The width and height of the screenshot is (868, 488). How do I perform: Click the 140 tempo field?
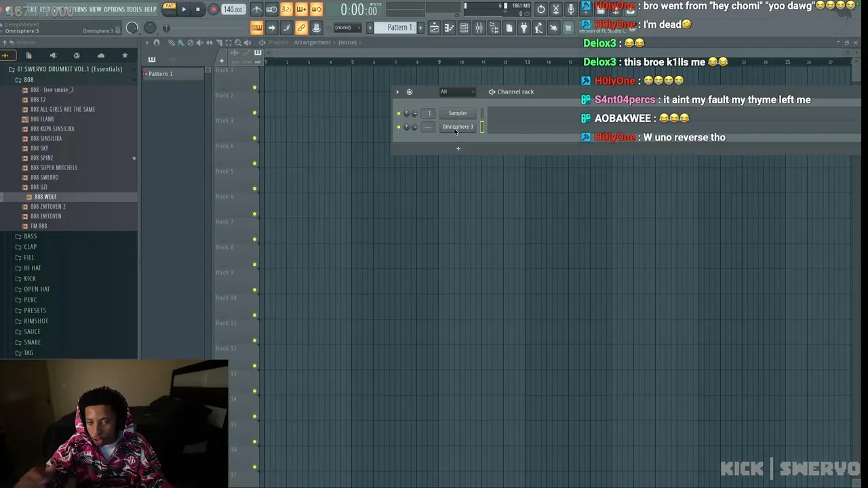tap(233, 9)
